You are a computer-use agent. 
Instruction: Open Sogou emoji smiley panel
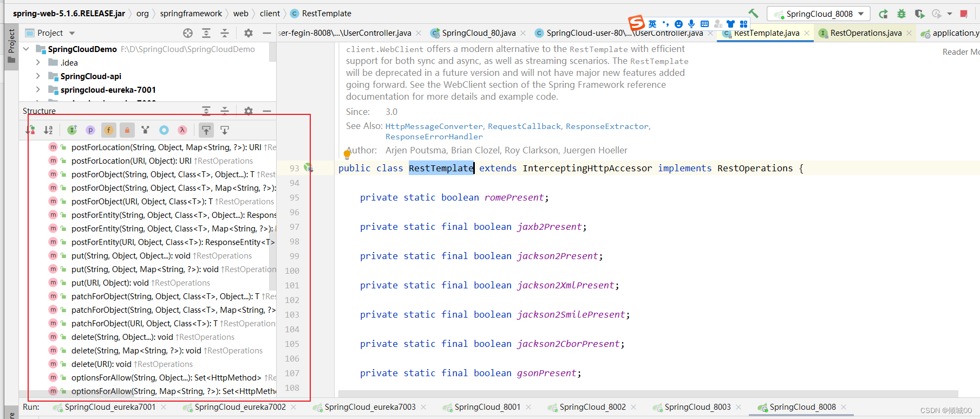pos(678,24)
